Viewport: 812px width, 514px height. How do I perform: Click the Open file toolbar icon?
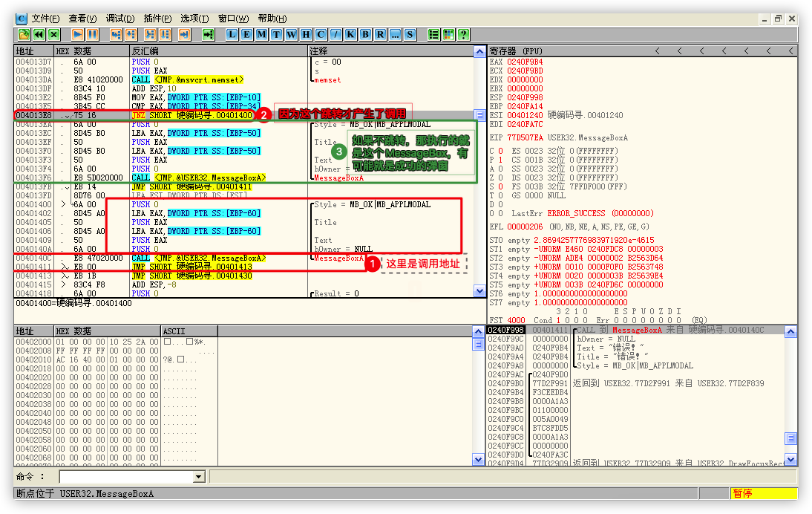click(x=24, y=34)
